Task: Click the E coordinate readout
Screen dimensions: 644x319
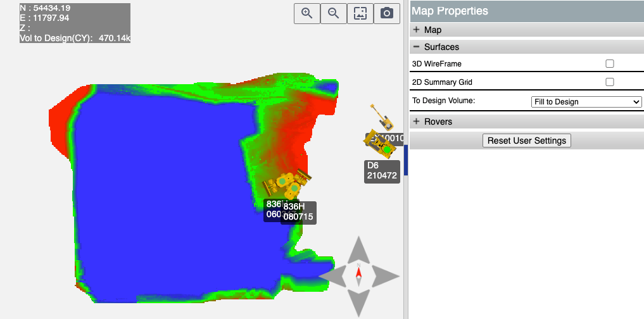Action: tap(44, 18)
